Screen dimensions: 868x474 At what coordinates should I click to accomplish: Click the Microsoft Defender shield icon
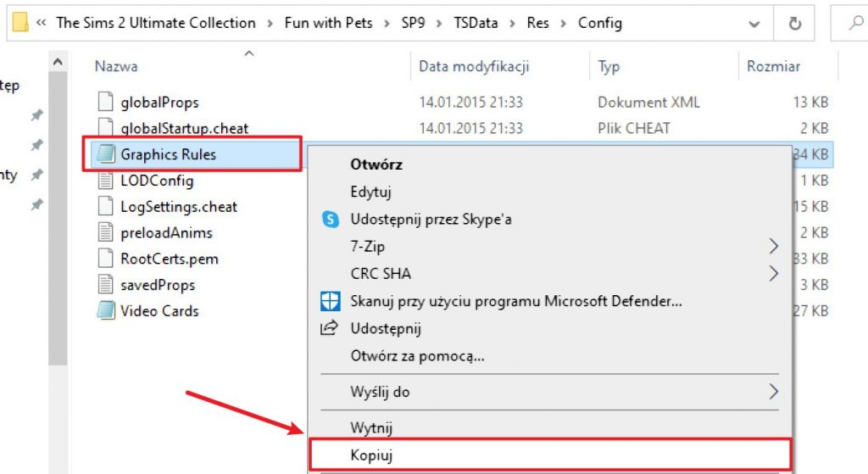[x=331, y=301]
